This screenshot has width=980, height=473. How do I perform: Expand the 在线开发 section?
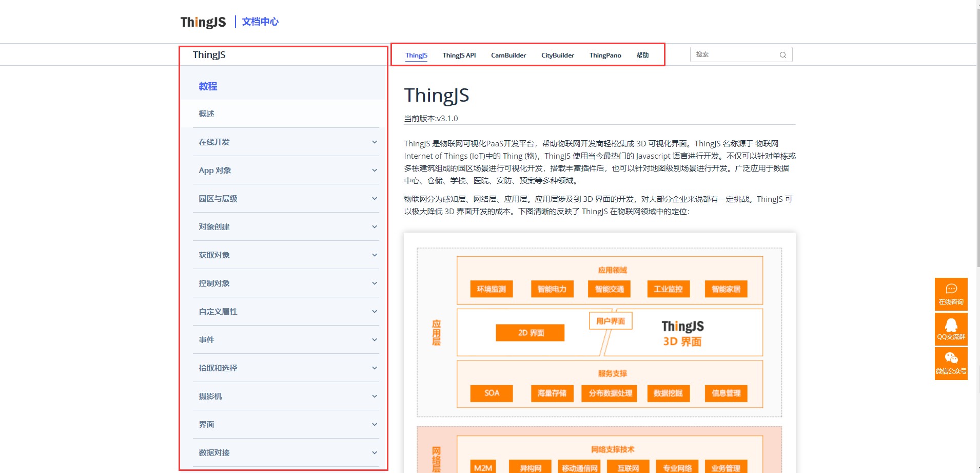tap(286, 142)
